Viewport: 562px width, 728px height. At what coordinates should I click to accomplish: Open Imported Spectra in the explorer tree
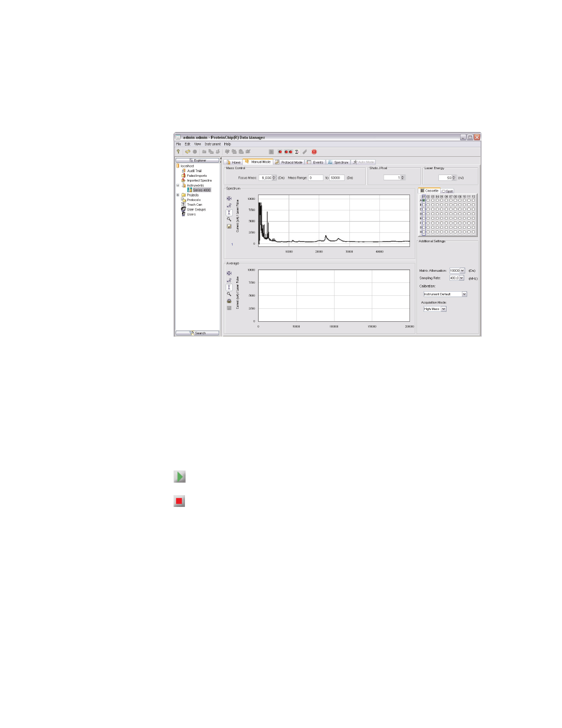tap(199, 180)
